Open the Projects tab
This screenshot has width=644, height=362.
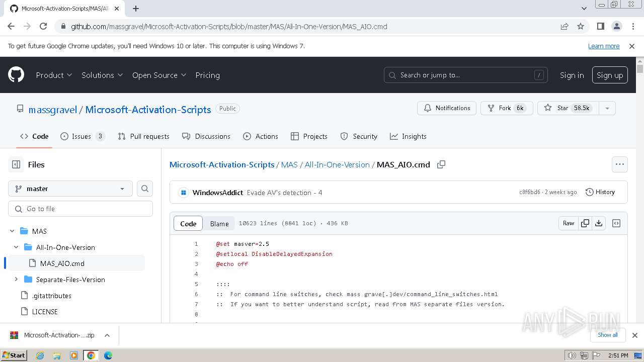(x=309, y=136)
